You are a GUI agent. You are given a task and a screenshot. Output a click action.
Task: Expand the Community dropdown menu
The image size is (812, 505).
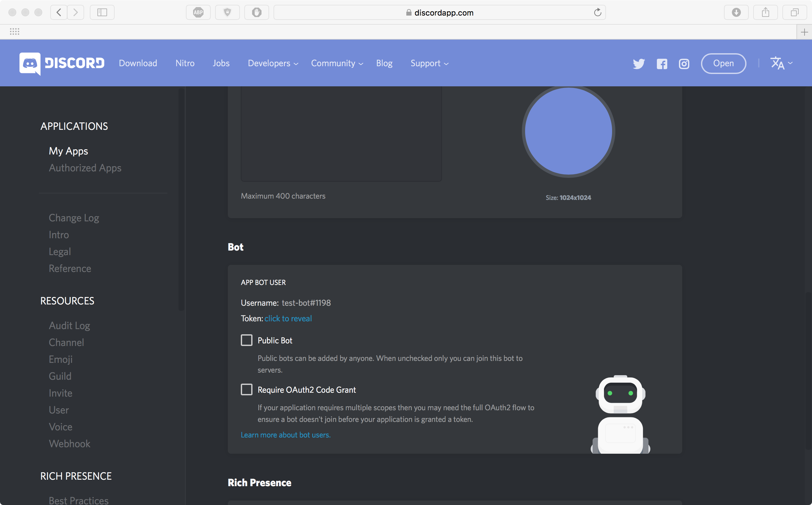click(x=337, y=64)
